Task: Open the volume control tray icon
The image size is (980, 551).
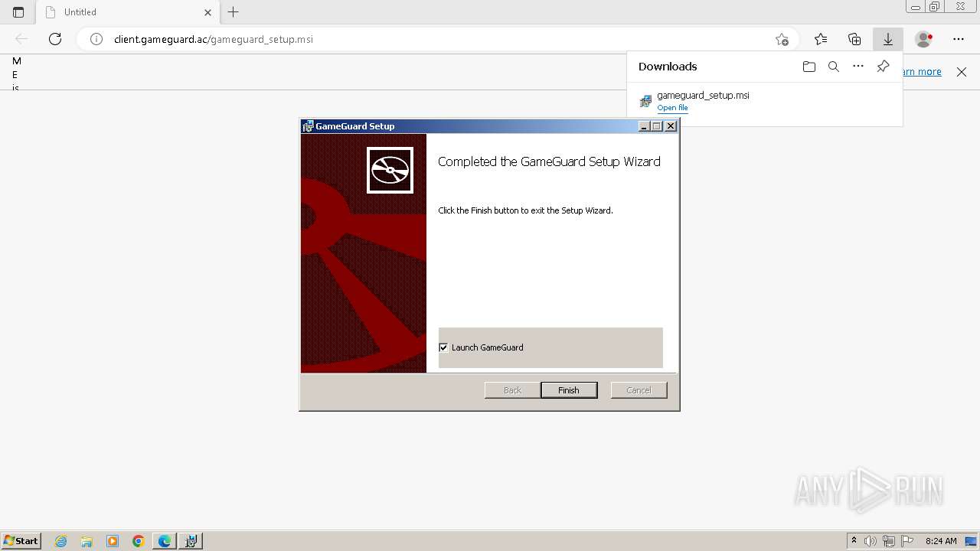Action: tap(871, 541)
